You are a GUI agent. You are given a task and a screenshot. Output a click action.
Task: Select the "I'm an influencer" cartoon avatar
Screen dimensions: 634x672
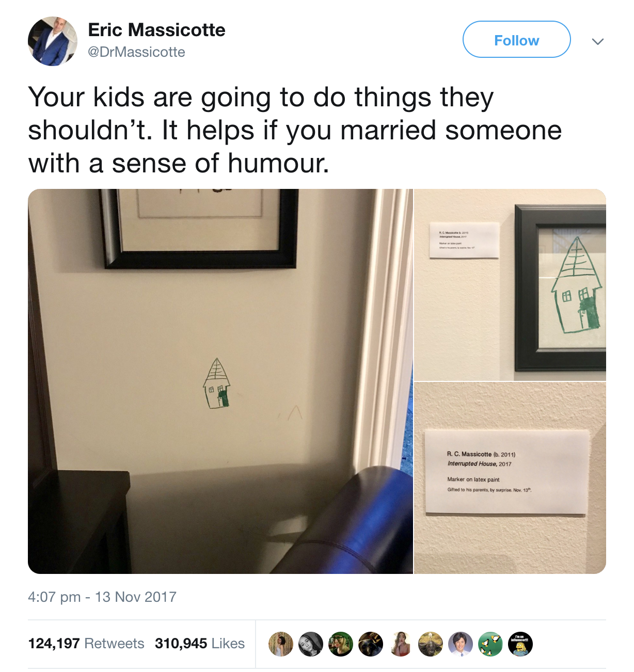point(520,644)
